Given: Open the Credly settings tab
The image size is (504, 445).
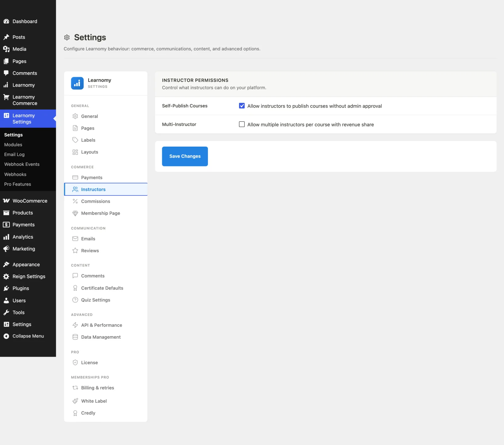Looking at the screenshot, I should click(106, 413).
